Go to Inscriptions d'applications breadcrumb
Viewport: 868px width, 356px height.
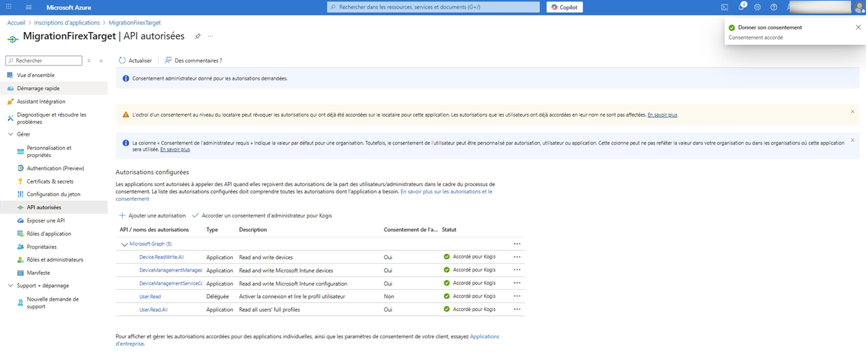[x=67, y=23]
